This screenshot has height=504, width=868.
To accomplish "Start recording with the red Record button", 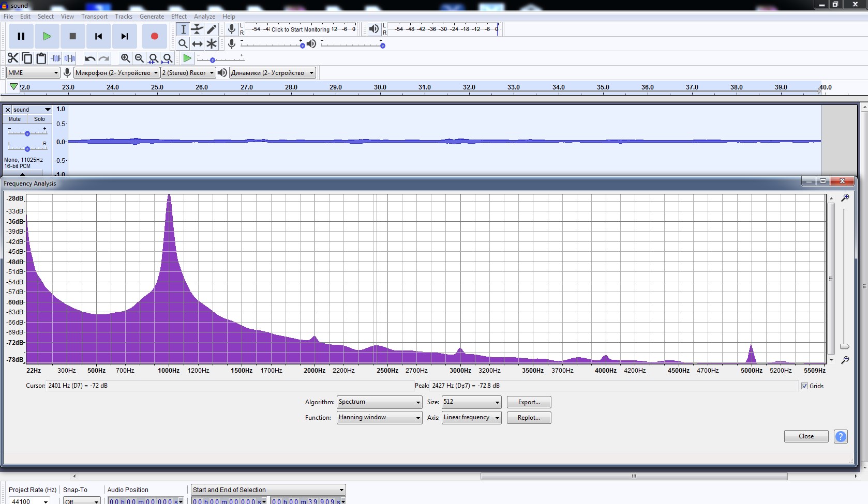I will (x=154, y=36).
